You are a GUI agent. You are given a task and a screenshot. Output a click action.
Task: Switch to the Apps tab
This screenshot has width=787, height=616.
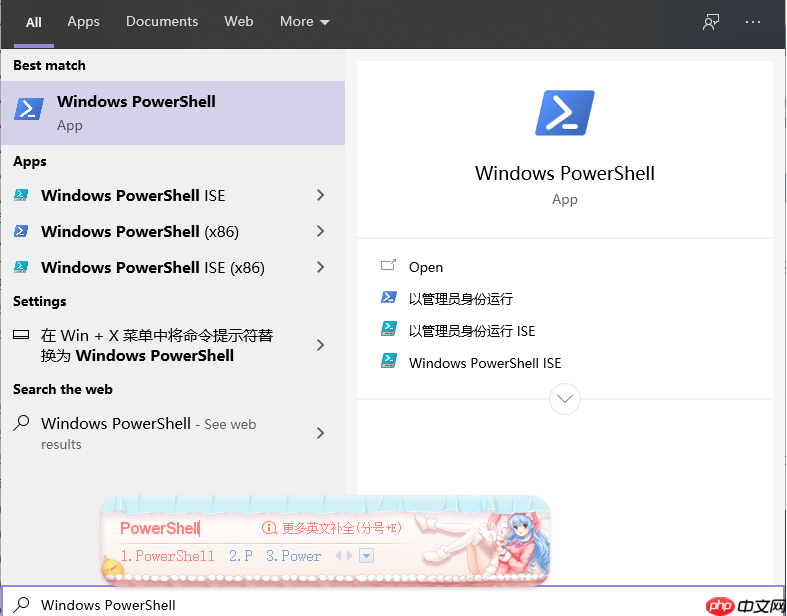tap(83, 22)
